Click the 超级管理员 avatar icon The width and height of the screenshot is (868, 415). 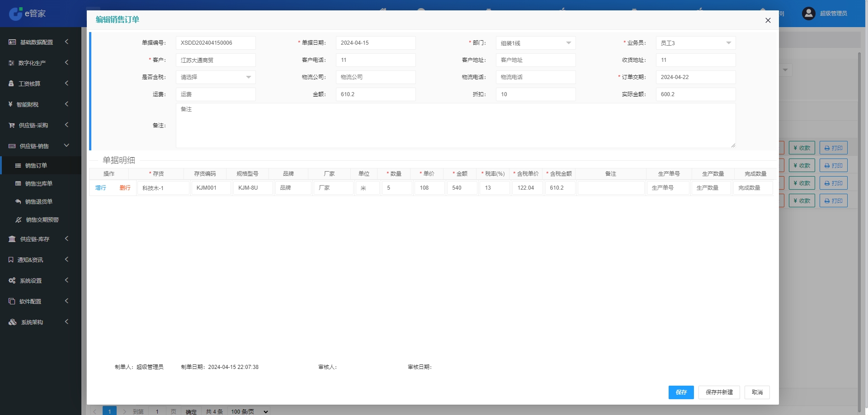(808, 14)
